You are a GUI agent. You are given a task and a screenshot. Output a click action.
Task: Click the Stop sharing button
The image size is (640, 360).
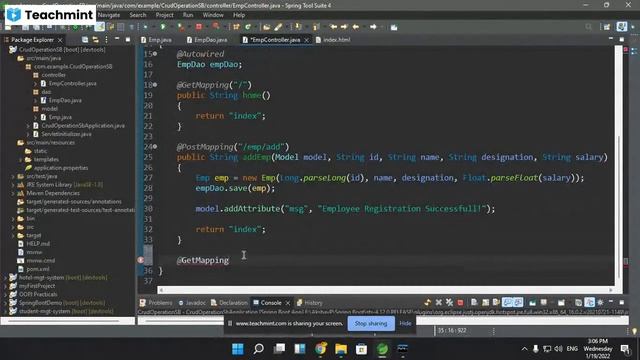point(371,323)
